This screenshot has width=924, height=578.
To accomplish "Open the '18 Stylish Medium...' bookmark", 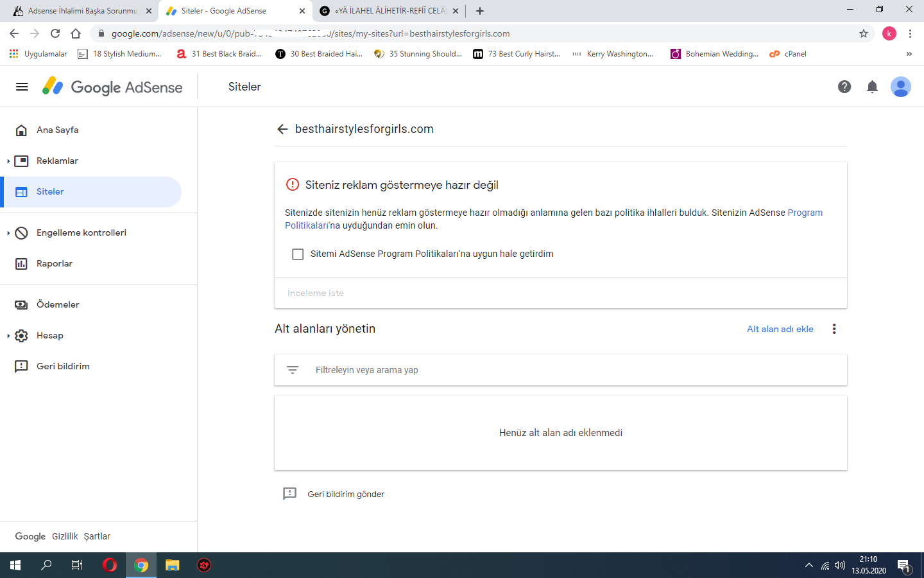I will click(x=119, y=54).
